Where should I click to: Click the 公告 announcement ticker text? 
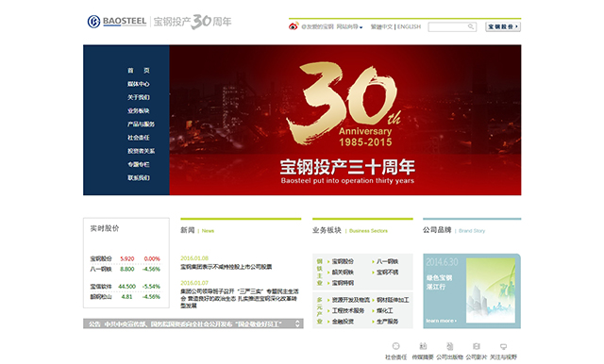point(186,324)
